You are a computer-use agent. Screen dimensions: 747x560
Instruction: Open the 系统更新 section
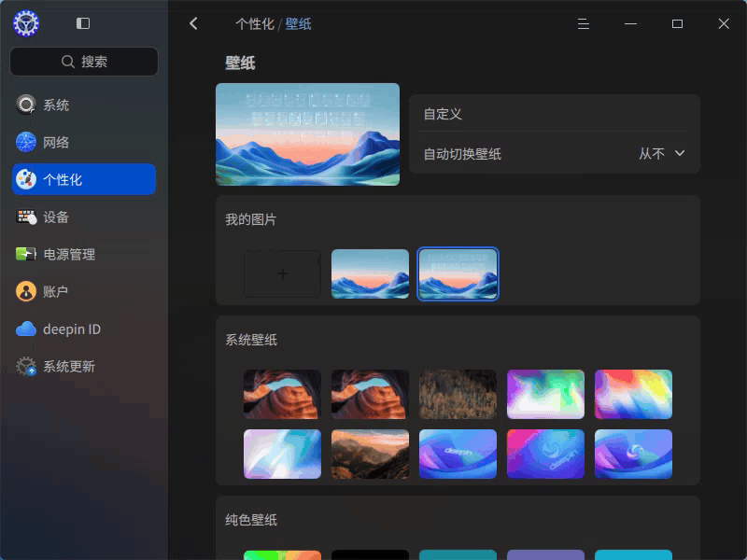(x=84, y=366)
